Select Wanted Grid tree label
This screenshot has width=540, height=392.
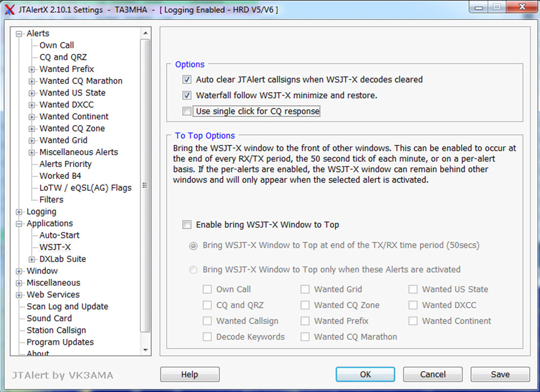pyautogui.click(x=63, y=140)
